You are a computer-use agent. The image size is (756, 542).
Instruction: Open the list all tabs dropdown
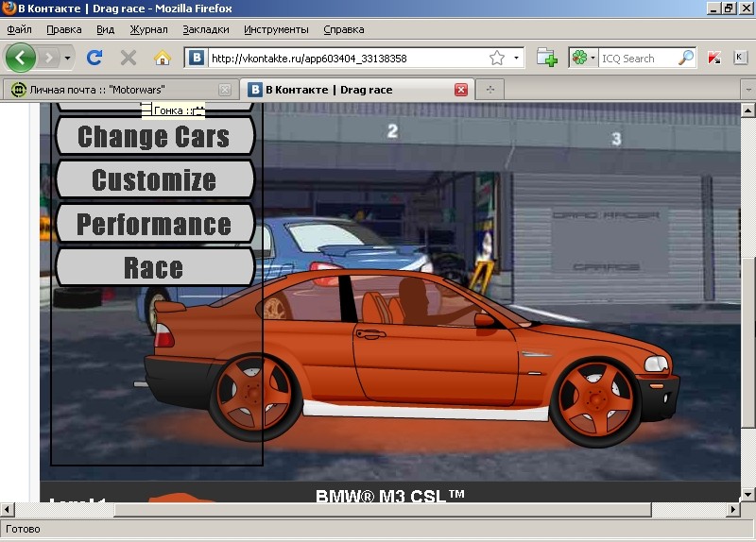[x=747, y=90]
